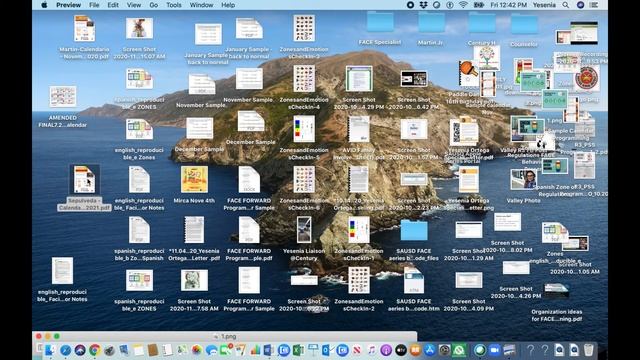Click the Yesenia user name menu
640x360 pixels.
(544, 5)
